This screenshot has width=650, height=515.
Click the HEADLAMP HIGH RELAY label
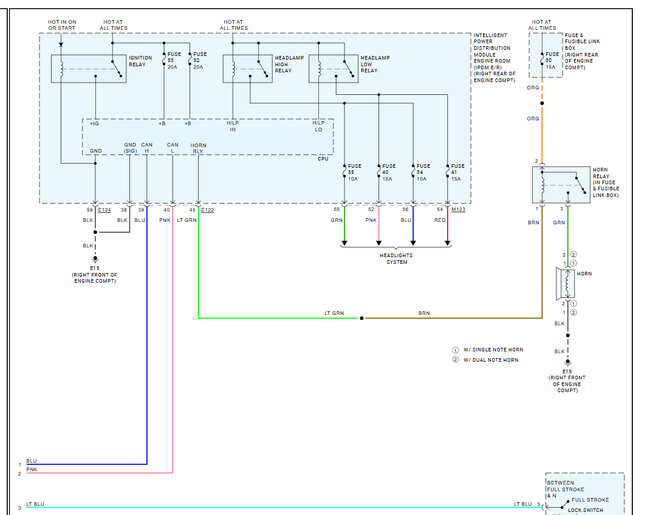(289, 64)
